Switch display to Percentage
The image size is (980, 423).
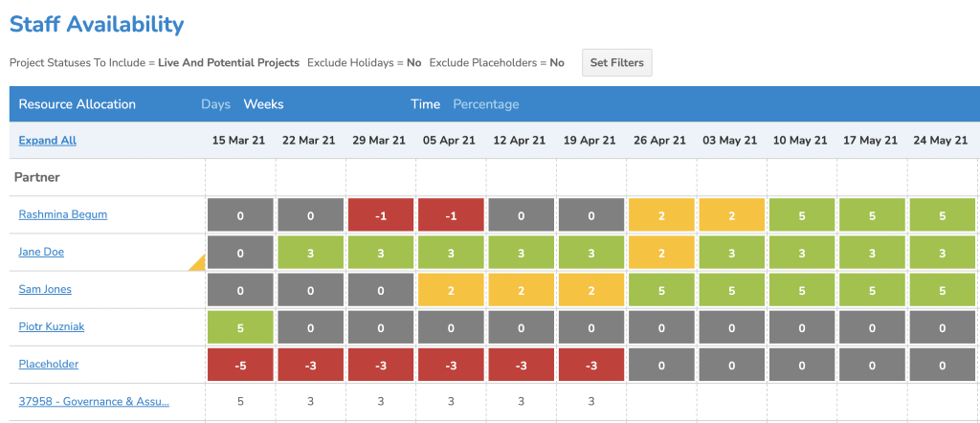coord(485,104)
